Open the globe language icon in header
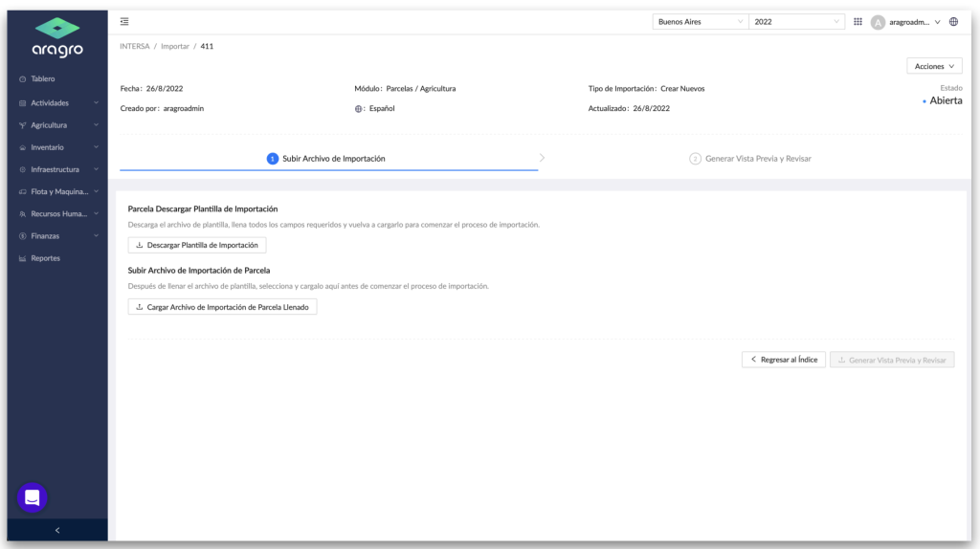 click(x=954, y=21)
